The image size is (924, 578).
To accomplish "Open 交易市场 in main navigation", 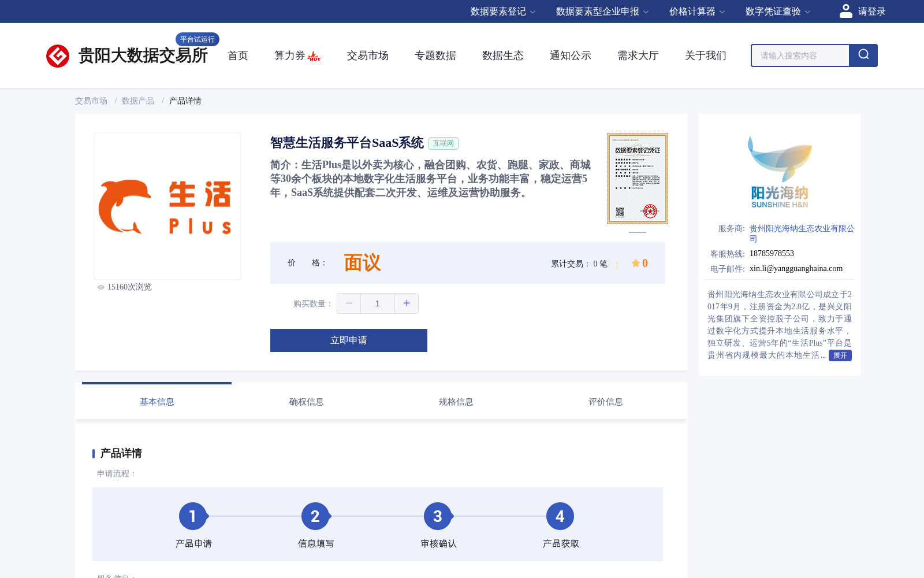I will (368, 55).
